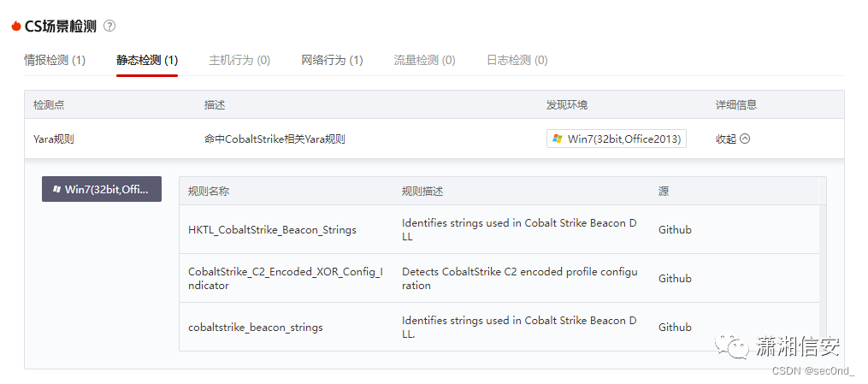Viewport: 868px width, 384px height.
Task: Click the 发现环境 column header
Action: [x=567, y=104]
